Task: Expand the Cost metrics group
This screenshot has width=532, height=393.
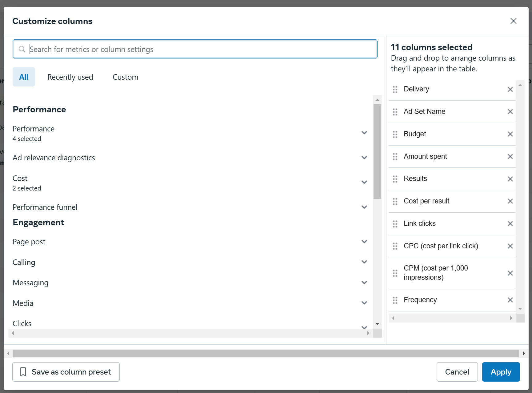Action: pos(364,182)
